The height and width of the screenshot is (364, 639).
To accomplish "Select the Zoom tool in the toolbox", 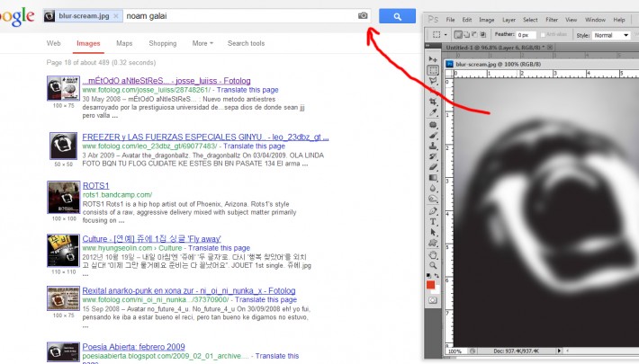I will click(x=433, y=265).
